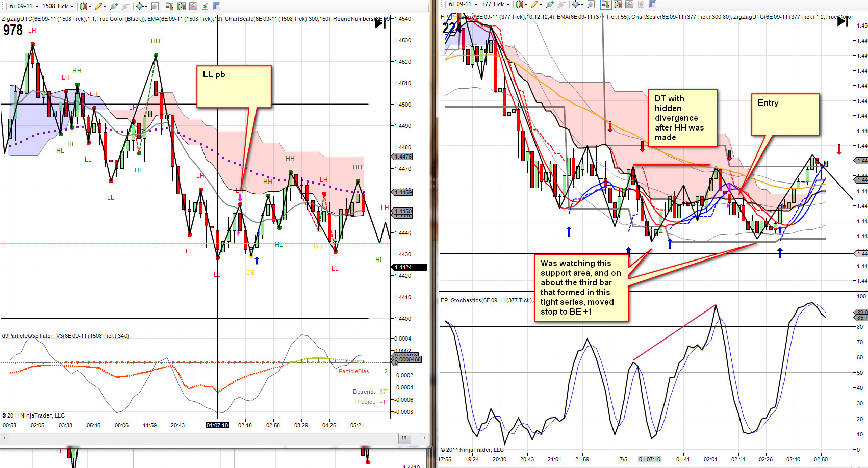This screenshot has width=868, height=468.
Task: Click the ParticleBias value label
Action: pyautogui.click(x=363, y=371)
